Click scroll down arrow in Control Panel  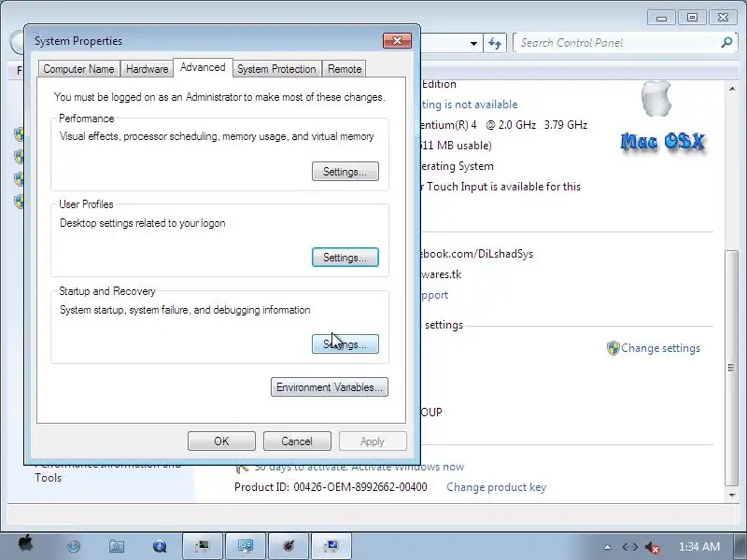(732, 496)
